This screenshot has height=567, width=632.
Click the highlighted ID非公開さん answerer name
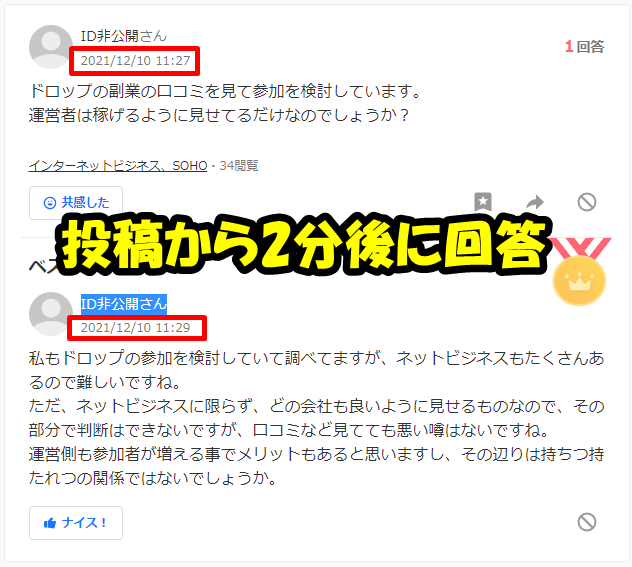[x=124, y=304]
